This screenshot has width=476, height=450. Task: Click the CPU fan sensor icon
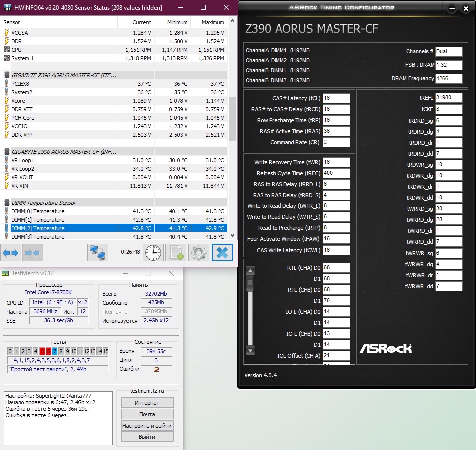click(x=6, y=49)
